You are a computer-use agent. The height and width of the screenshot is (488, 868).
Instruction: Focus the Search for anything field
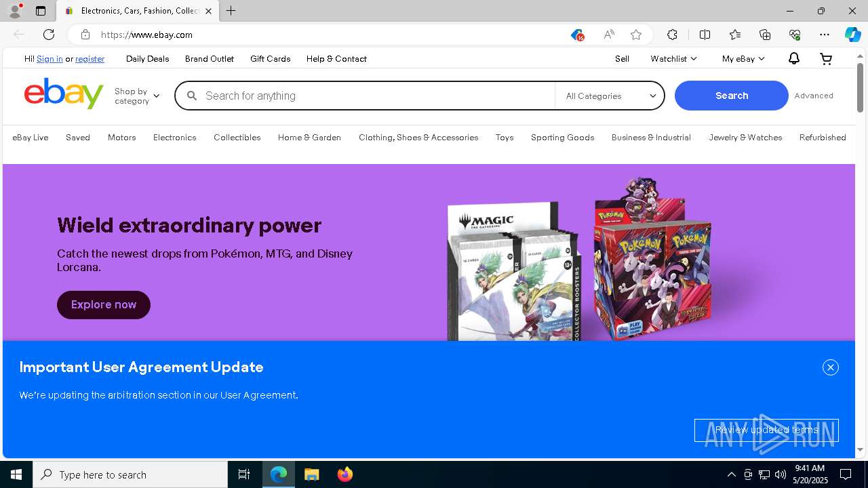365,96
